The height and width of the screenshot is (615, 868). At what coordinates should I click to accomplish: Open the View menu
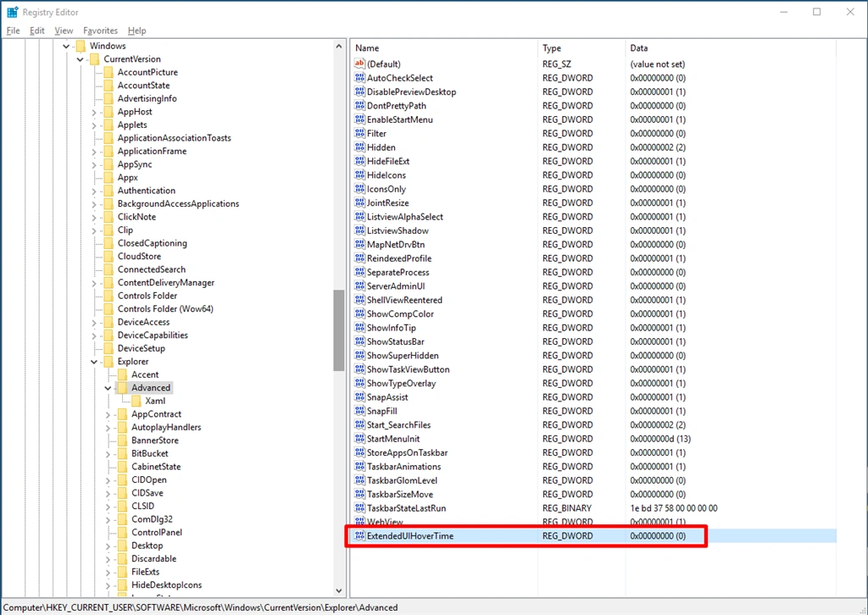pos(64,30)
